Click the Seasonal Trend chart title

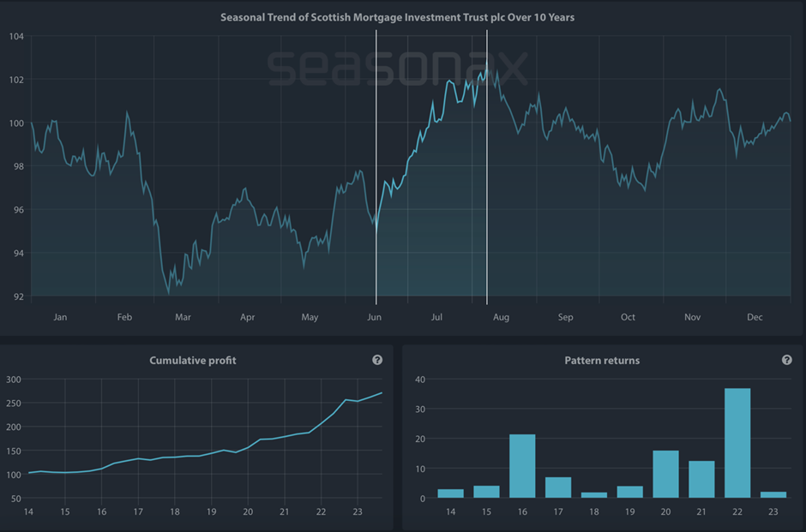coord(397,17)
